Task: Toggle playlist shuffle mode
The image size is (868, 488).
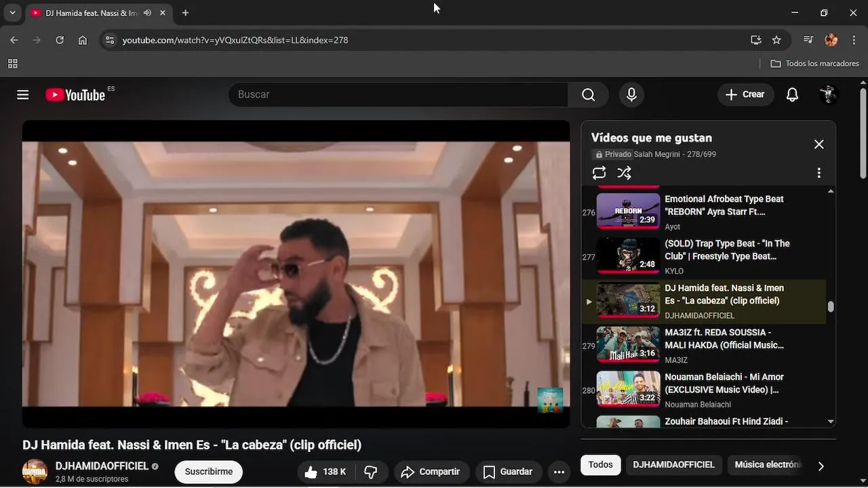Action: click(625, 173)
